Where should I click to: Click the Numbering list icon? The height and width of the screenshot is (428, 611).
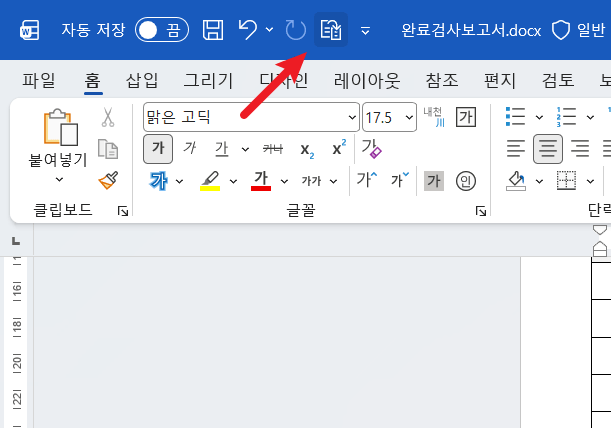[566, 117]
